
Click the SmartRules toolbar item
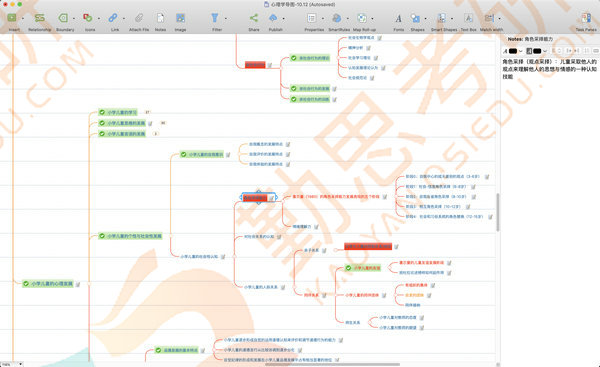[x=337, y=18]
